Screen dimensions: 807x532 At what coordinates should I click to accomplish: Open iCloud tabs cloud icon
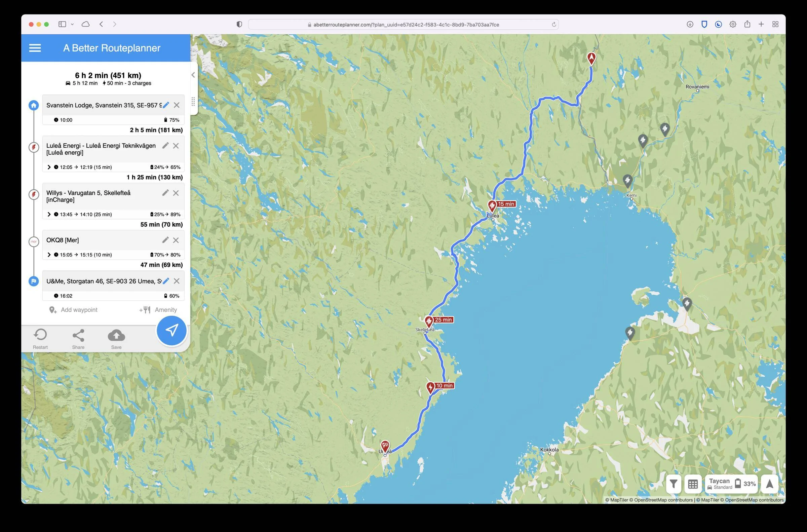click(85, 24)
